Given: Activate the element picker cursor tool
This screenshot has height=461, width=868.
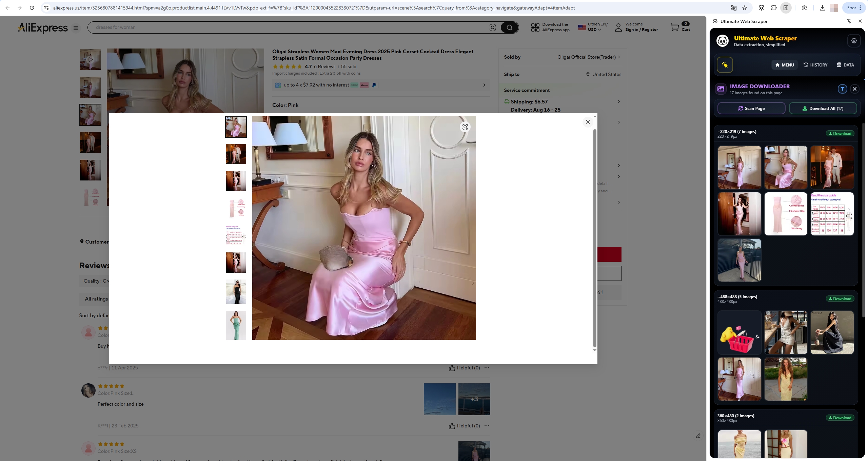Looking at the screenshot, I should [x=725, y=65].
